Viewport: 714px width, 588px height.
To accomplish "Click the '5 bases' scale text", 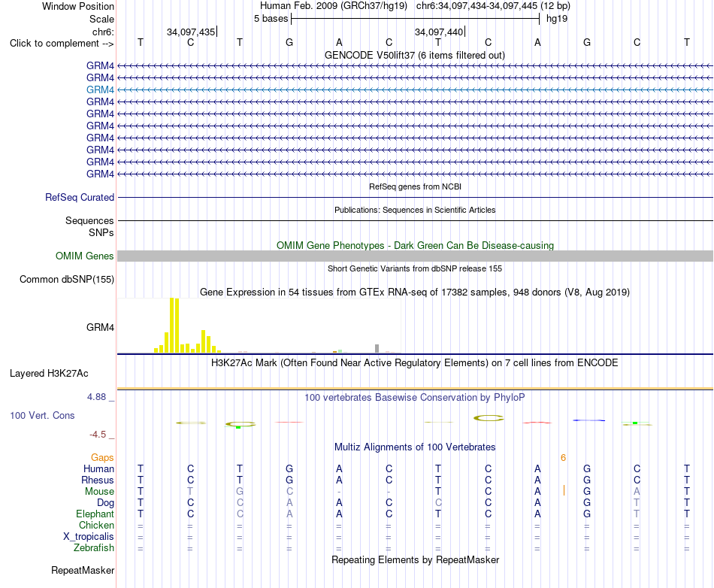I will [x=271, y=19].
